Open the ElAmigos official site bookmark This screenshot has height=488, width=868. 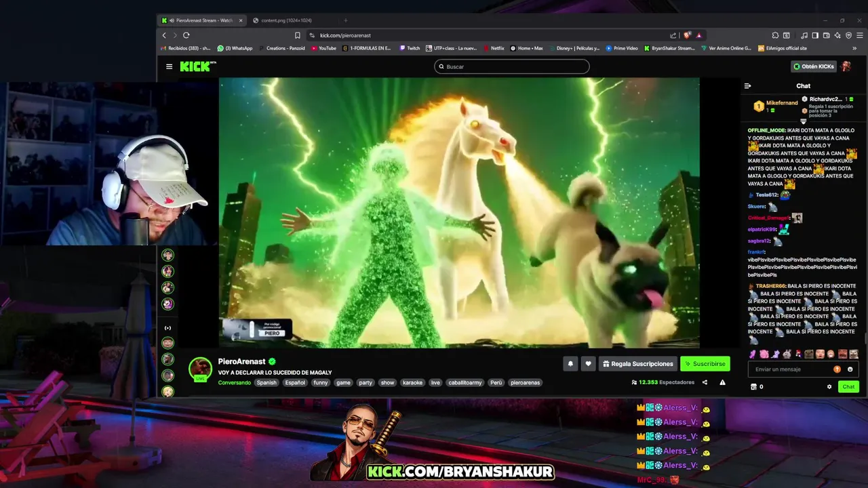[782, 48]
